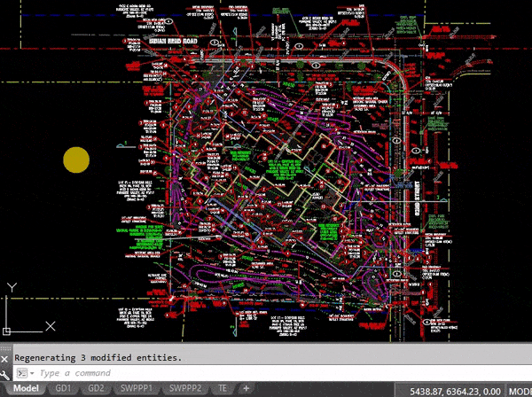Toggle the MODEL status bar button
Viewport: 532px width, 397px height.
click(x=520, y=392)
